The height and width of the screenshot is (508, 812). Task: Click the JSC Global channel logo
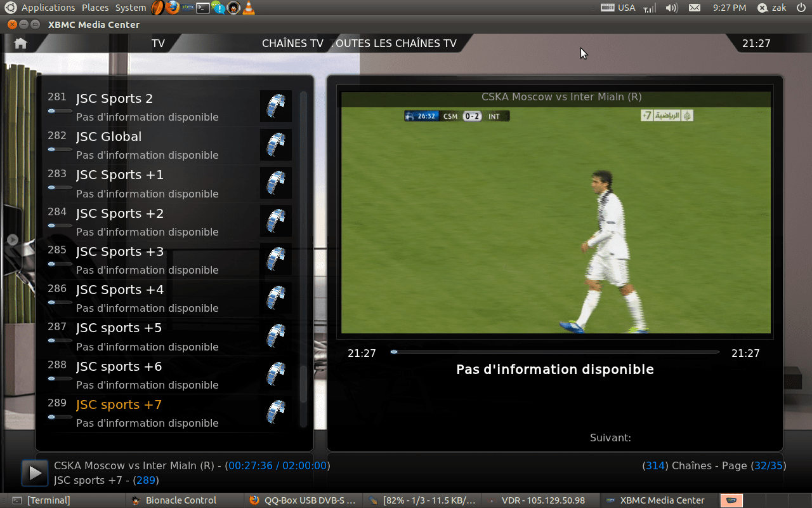click(x=276, y=145)
